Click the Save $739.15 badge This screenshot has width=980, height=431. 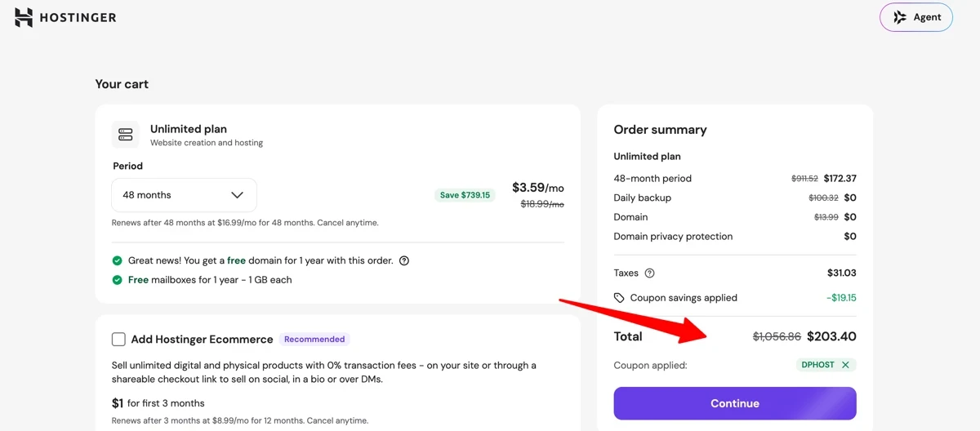tap(465, 195)
